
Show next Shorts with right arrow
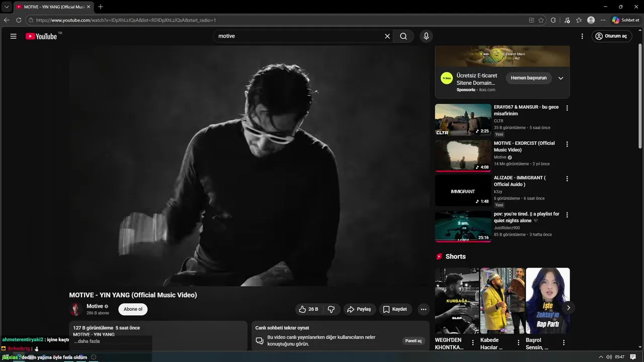tap(569, 308)
